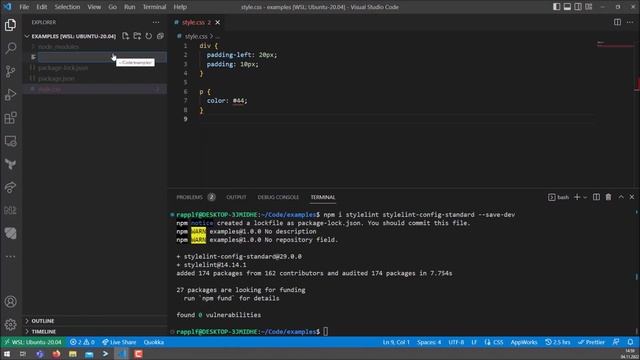
Task: Click New File icon in Explorer header
Action: [x=126, y=36]
